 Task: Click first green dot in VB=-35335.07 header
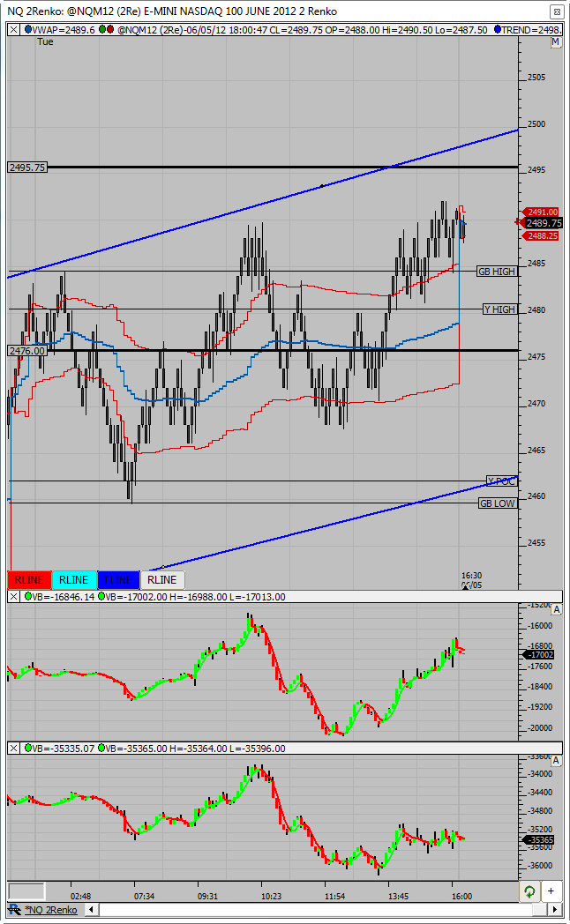27,749
